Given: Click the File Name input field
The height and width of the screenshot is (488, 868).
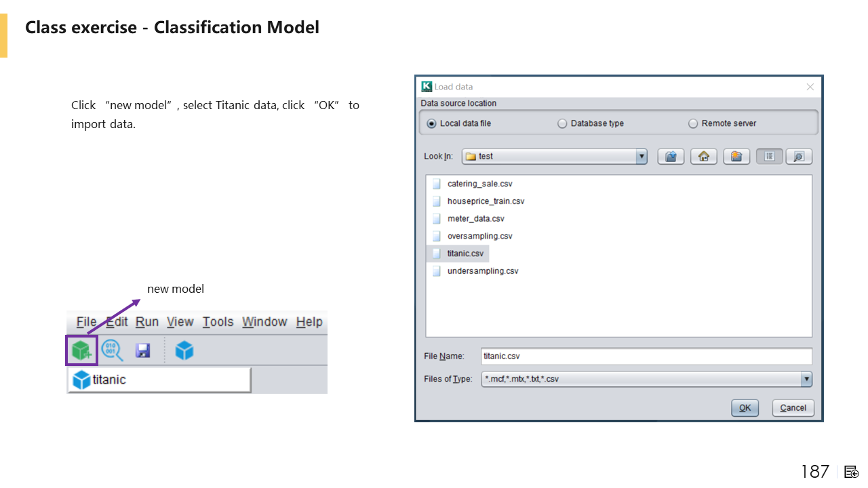Looking at the screenshot, I should pyautogui.click(x=646, y=357).
